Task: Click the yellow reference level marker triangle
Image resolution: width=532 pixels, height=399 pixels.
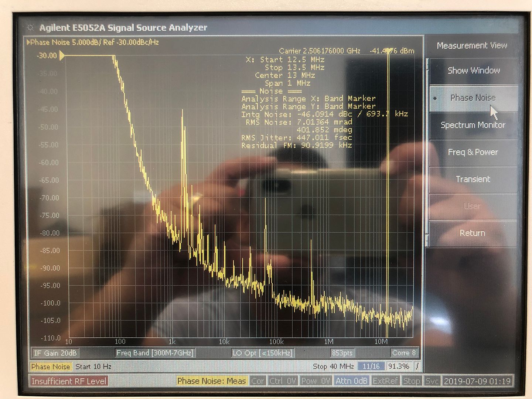Action: point(62,56)
